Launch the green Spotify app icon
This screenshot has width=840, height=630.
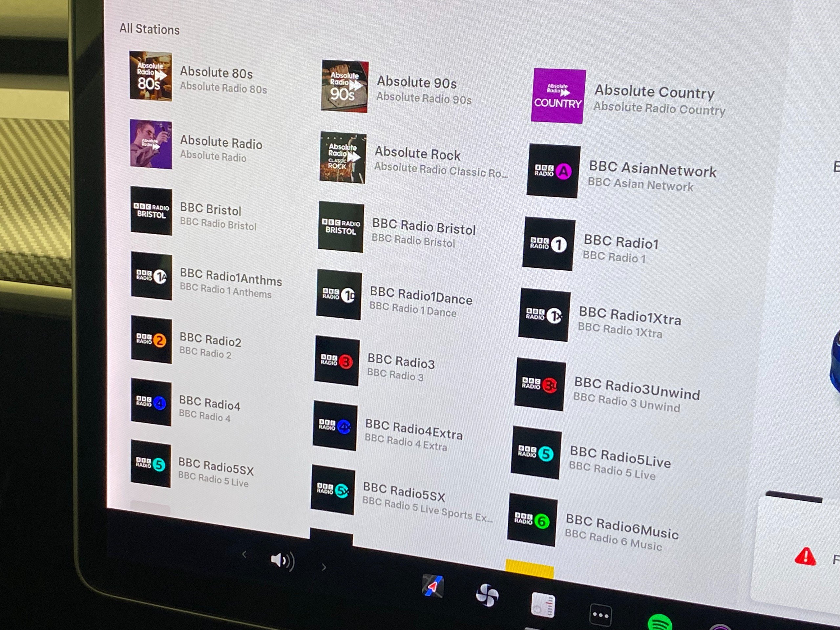(660, 623)
